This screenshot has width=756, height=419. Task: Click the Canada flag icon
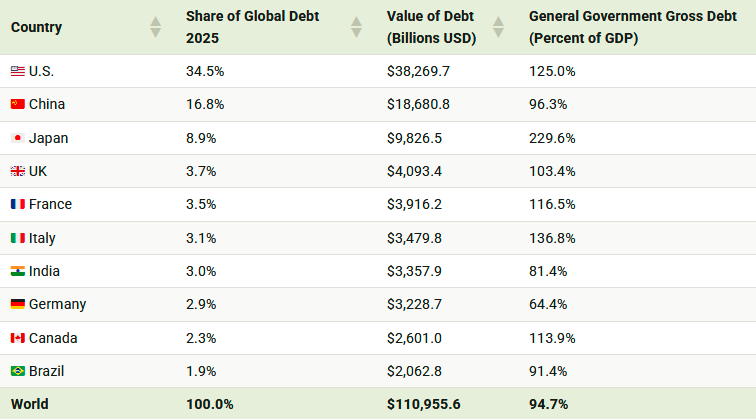[x=17, y=338]
